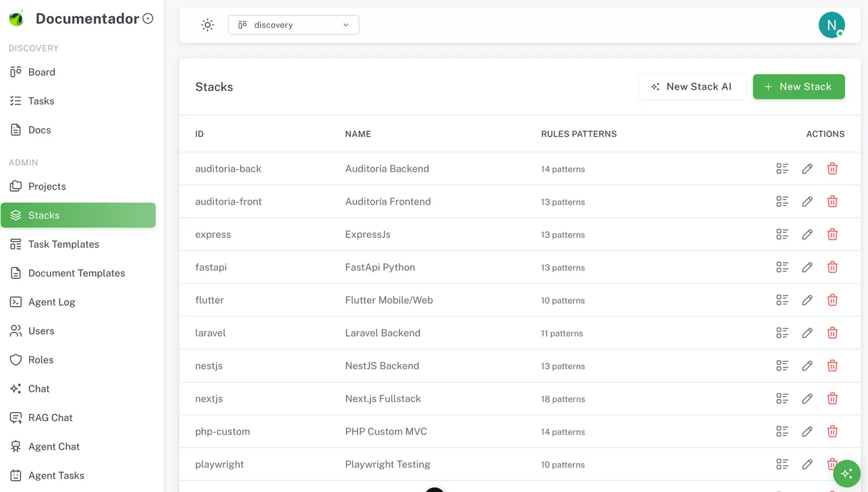This screenshot has width=868, height=492.
Task: Edit the auditoria-back stack
Action: [807, 169]
